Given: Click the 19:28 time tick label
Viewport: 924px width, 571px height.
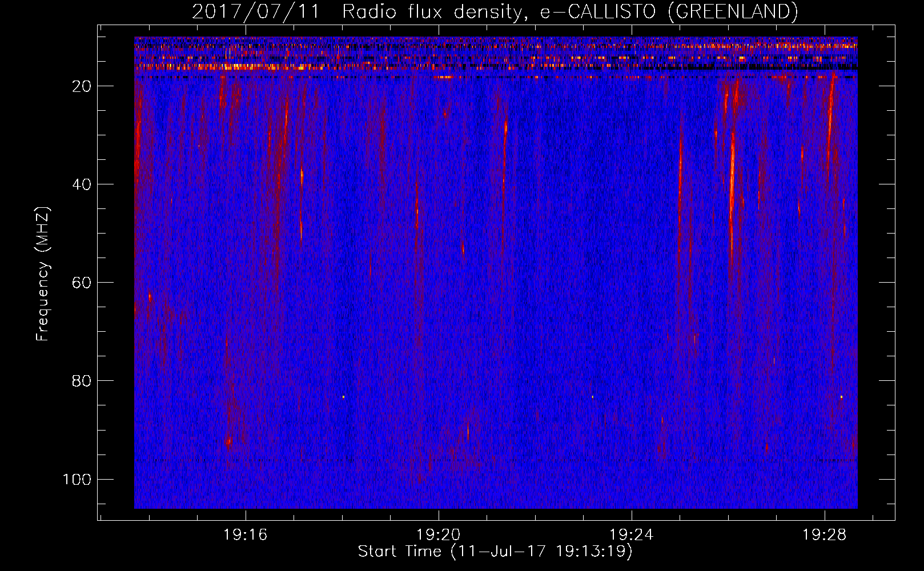Looking at the screenshot, I should [x=824, y=534].
